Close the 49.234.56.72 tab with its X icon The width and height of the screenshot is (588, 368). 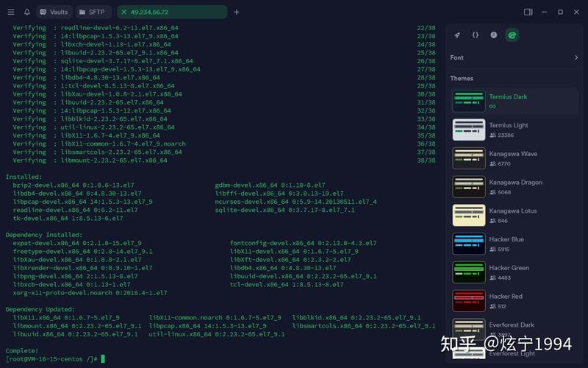pyautogui.click(x=123, y=12)
